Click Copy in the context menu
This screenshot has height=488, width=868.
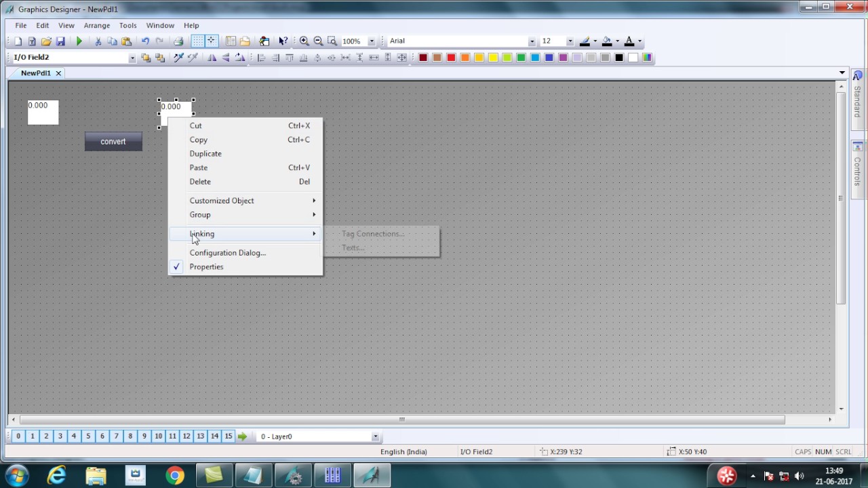[x=245, y=140]
